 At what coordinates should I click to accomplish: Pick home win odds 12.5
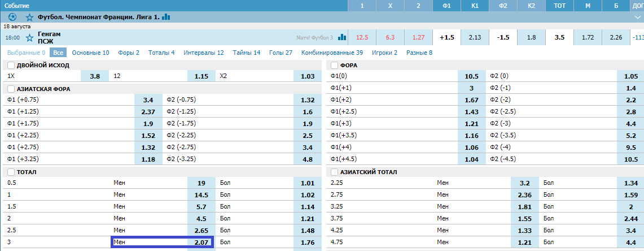pyautogui.click(x=362, y=37)
